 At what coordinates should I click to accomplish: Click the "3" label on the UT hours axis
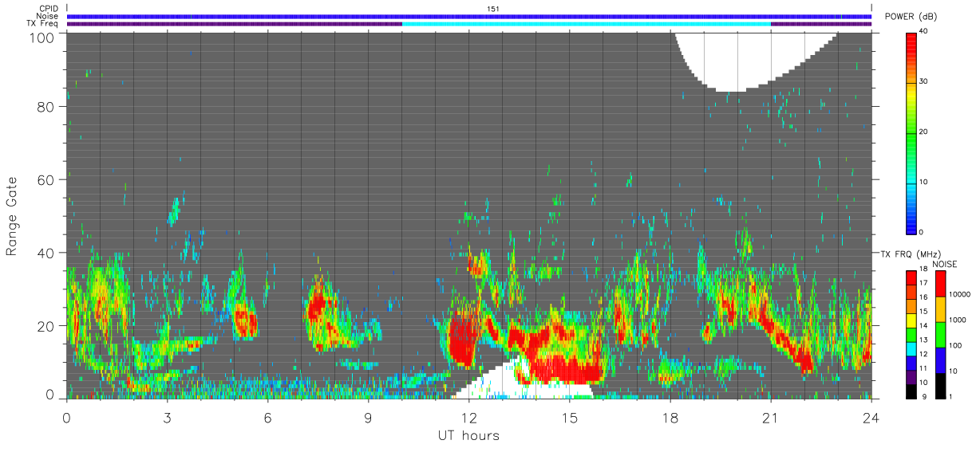(168, 417)
